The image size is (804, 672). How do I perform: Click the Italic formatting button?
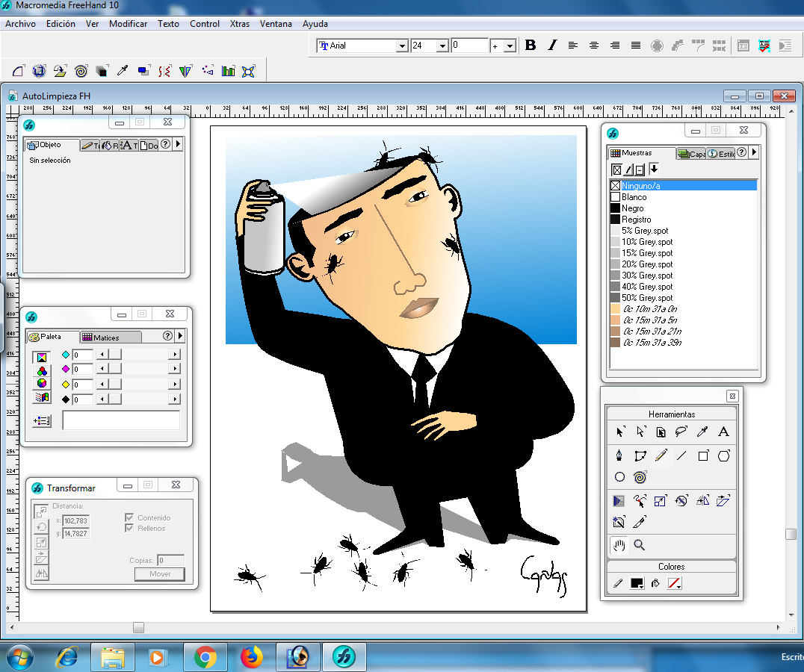552,45
